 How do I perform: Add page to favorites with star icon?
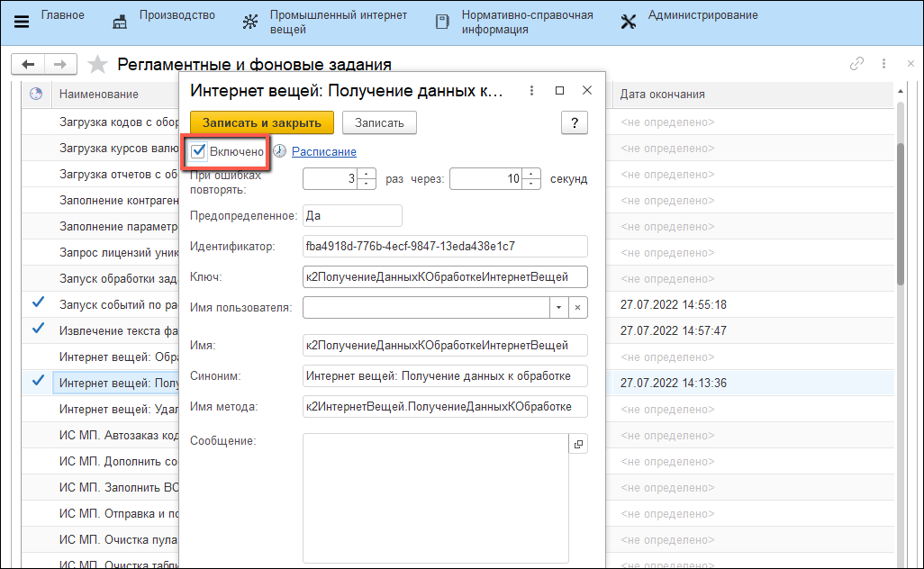click(98, 65)
